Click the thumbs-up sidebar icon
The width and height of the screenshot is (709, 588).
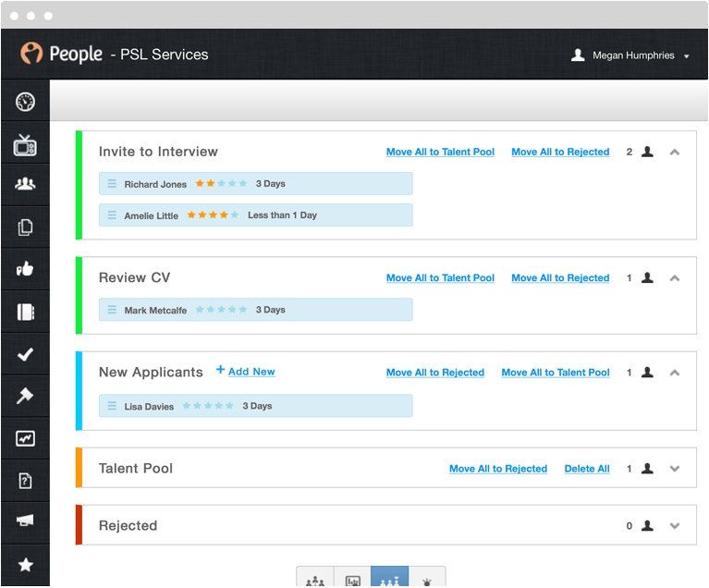click(x=25, y=269)
